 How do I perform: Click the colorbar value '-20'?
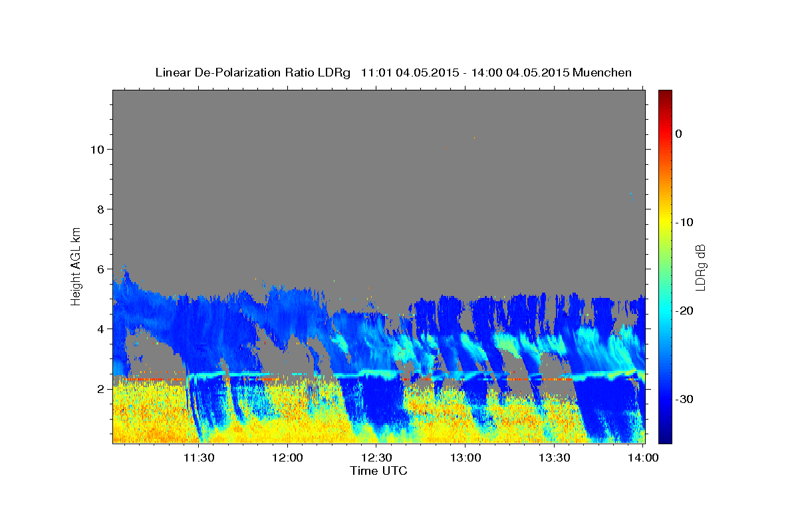pyautogui.click(x=684, y=311)
